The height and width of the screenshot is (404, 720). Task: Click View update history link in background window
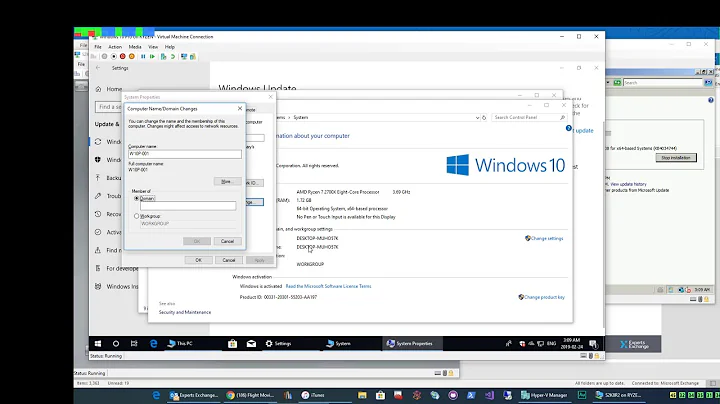coord(628,184)
